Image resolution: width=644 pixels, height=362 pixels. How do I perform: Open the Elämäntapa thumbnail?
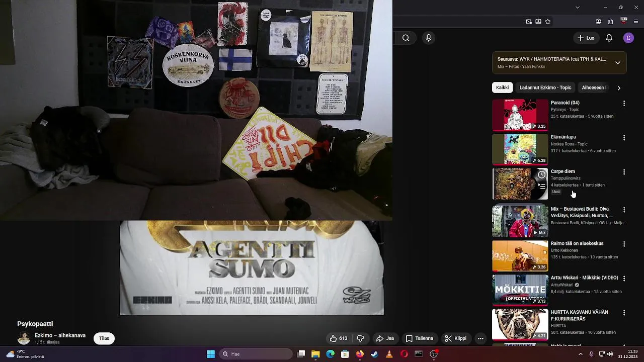click(520, 149)
